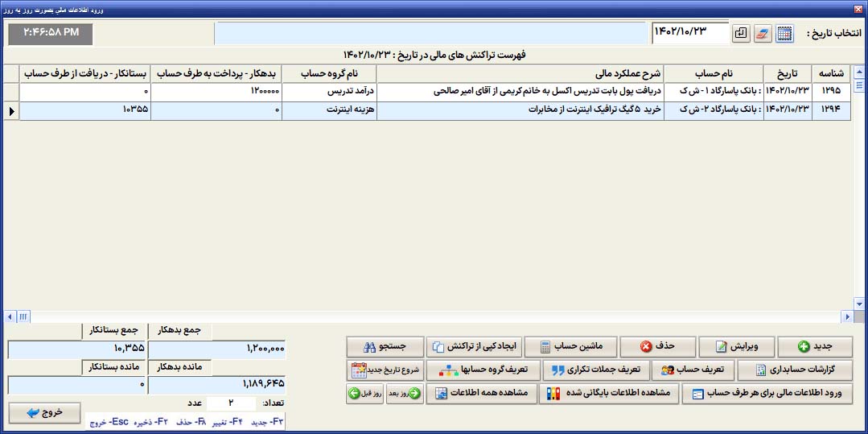Open the ماشین حساب calculator
Screen dimensions: 868x434
(x=570, y=347)
